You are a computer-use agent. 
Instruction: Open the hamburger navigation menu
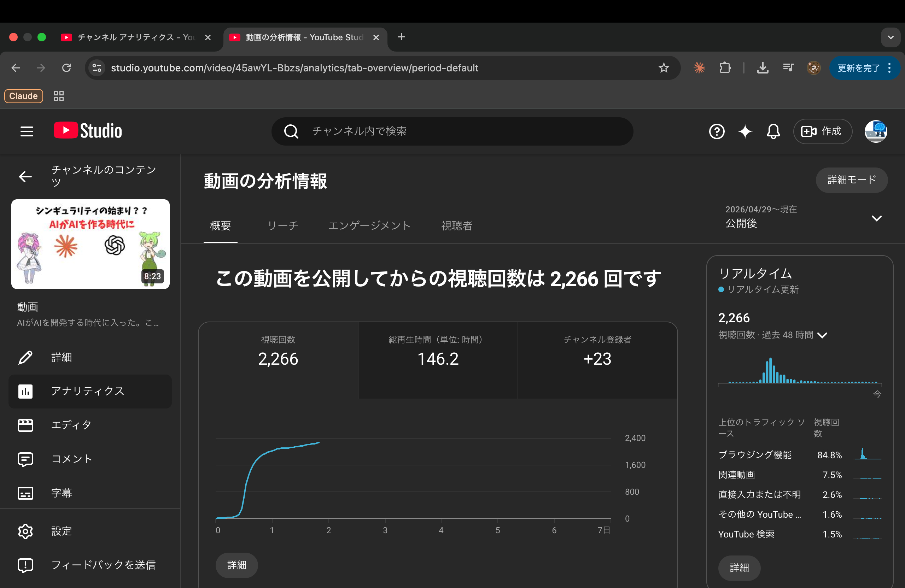point(27,131)
